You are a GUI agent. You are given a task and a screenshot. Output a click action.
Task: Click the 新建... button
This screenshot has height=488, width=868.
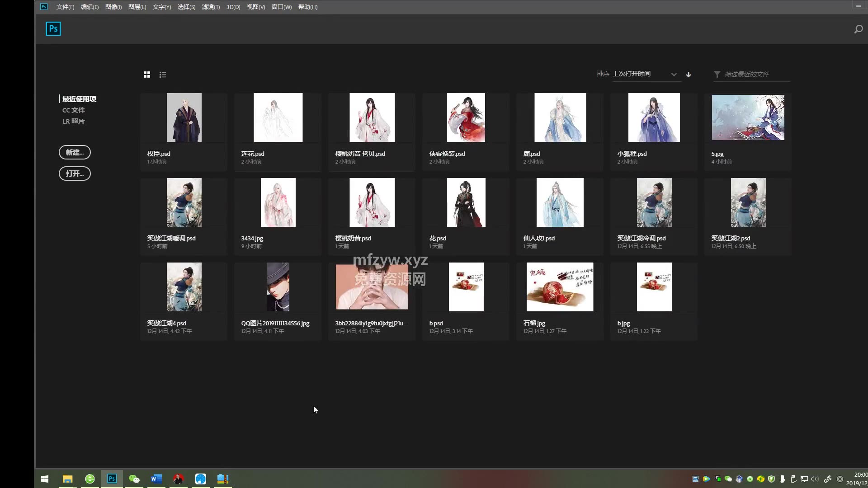point(75,152)
